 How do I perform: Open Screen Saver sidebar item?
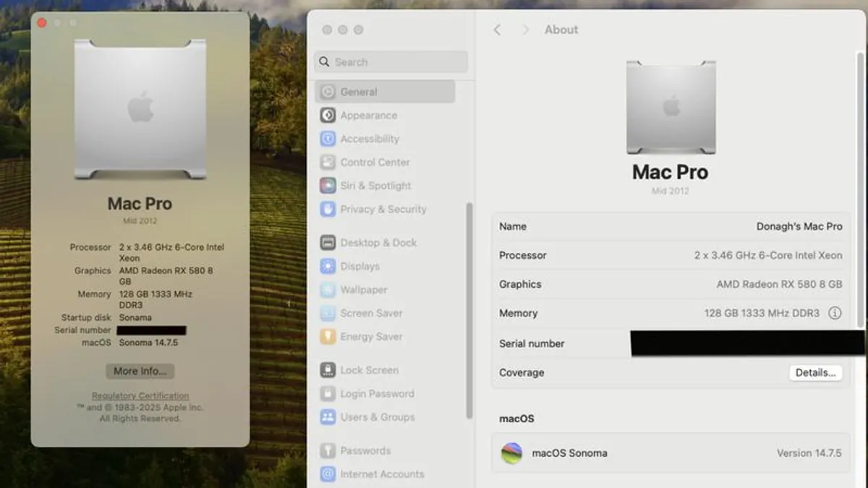(x=371, y=313)
